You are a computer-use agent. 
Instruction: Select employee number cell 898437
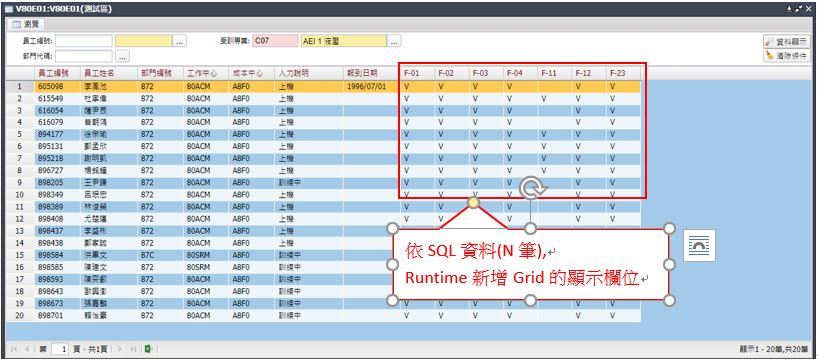pyautogui.click(x=58, y=231)
